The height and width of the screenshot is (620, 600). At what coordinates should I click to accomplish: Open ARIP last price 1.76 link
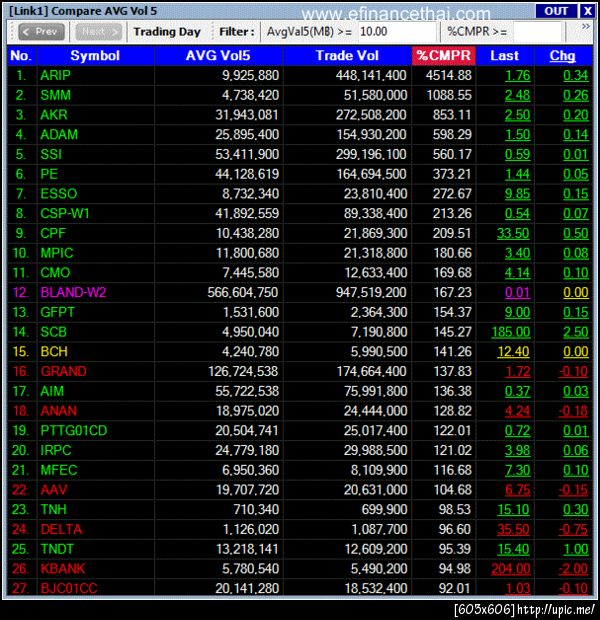point(517,76)
